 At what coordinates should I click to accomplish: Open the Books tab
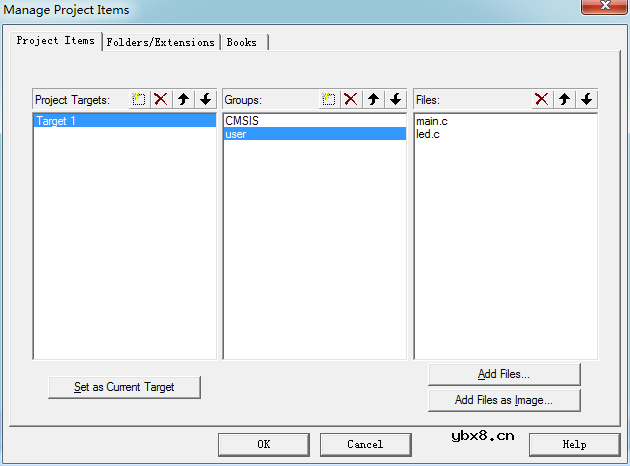242,42
